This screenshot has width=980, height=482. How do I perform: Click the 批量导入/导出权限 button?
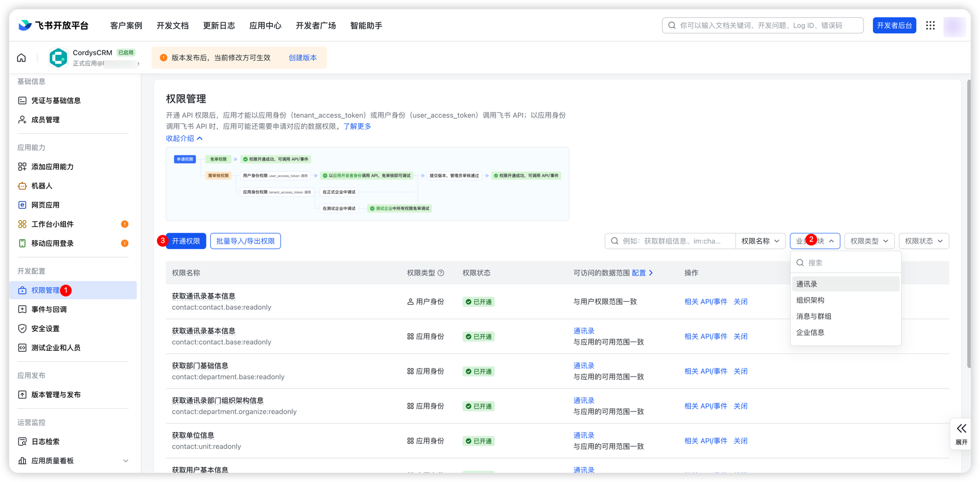(x=245, y=241)
